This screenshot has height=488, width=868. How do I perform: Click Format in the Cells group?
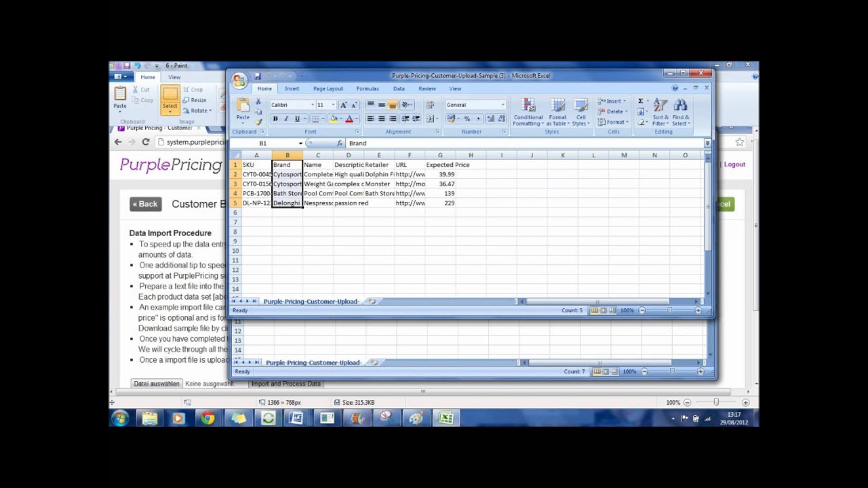(x=613, y=122)
